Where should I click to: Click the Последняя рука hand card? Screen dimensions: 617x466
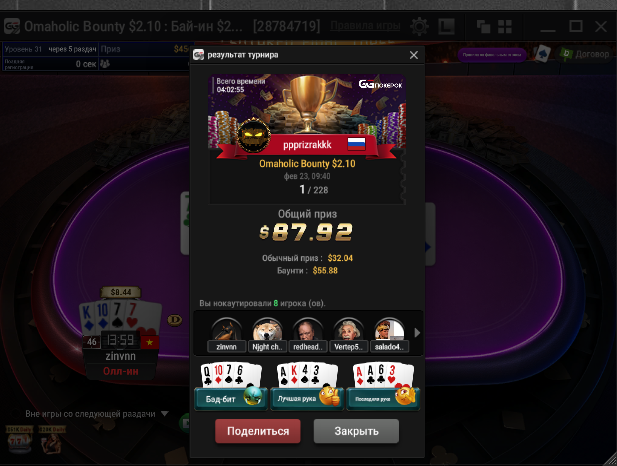coord(383,387)
